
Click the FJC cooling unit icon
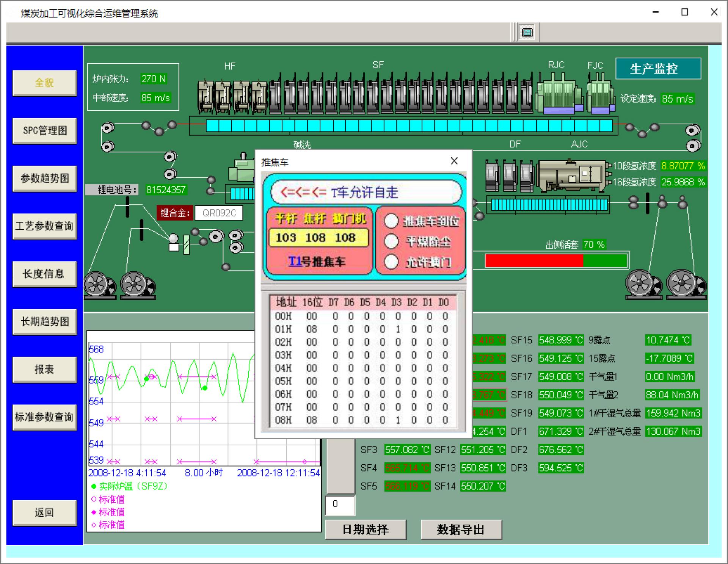(600, 95)
